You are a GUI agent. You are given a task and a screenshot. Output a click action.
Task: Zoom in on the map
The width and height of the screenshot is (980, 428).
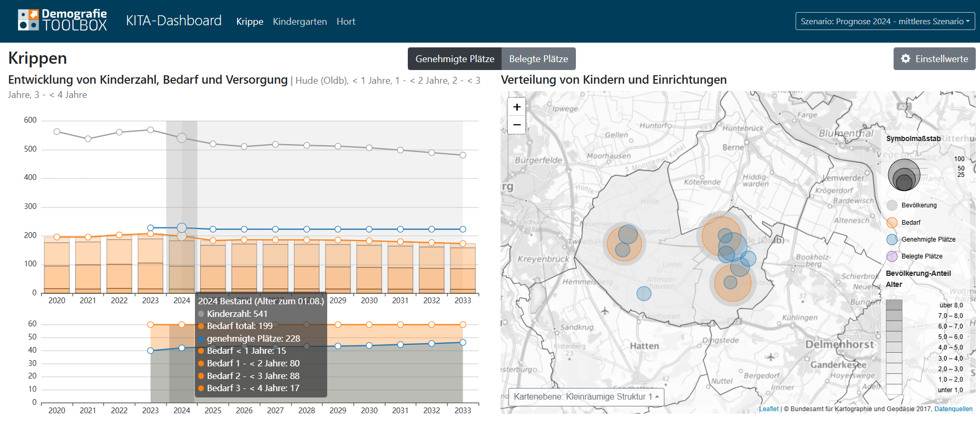517,107
